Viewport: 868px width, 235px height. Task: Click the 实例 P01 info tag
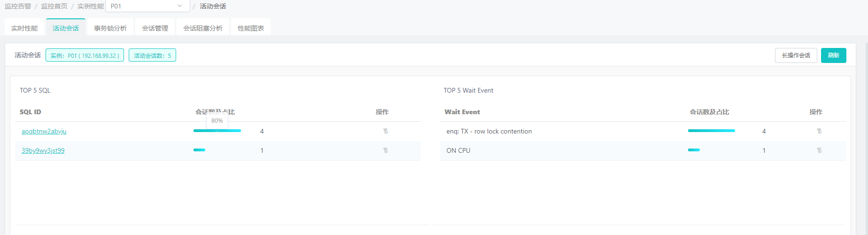[x=85, y=55]
